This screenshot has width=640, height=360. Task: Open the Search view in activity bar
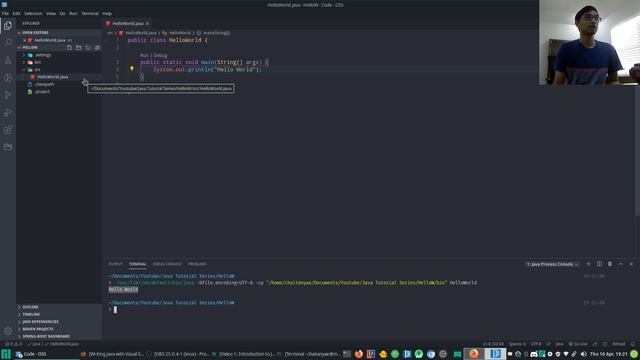tap(8, 43)
